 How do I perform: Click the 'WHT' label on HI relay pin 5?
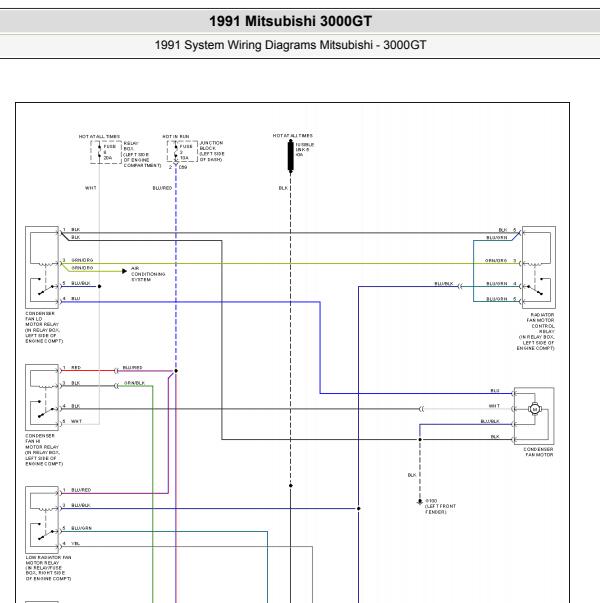point(77,421)
